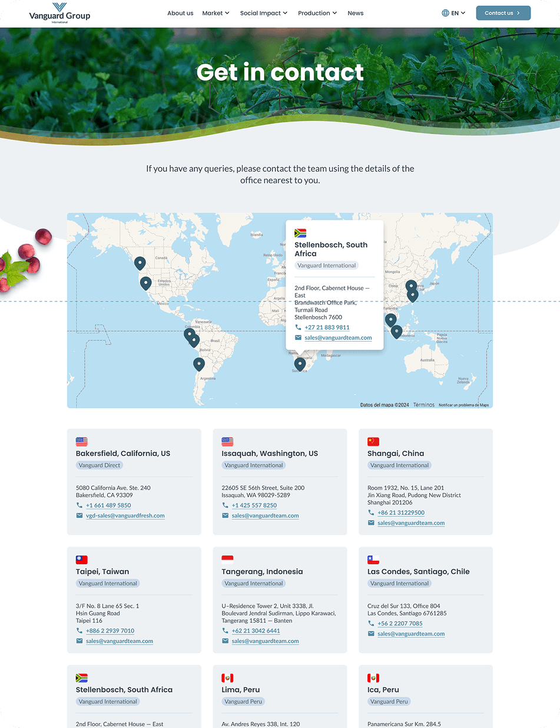Click Vanguard International tag in map popup
560x728 pixels.
[x=326, y=266]
